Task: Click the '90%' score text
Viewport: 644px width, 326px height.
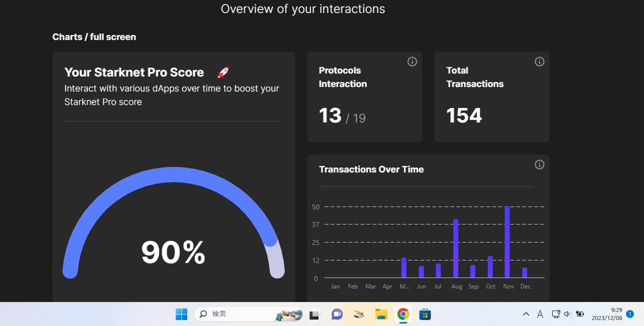Action: point(173,252)
